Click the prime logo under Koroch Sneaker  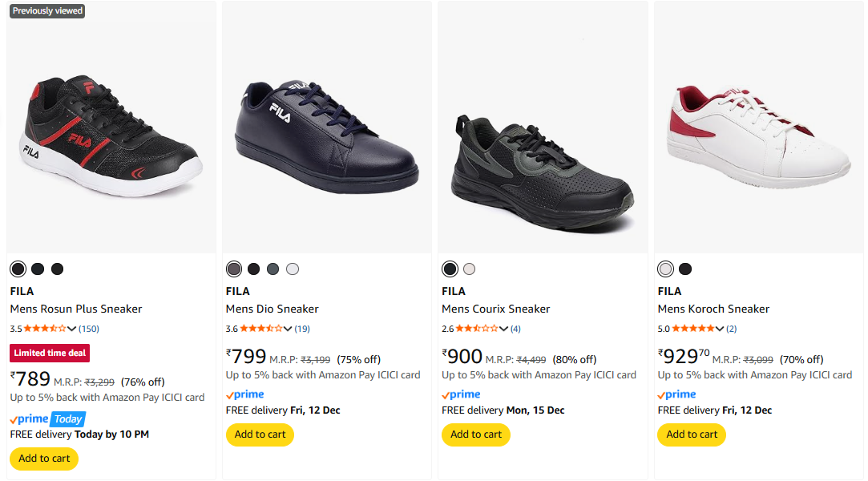(x=676, y=394)
